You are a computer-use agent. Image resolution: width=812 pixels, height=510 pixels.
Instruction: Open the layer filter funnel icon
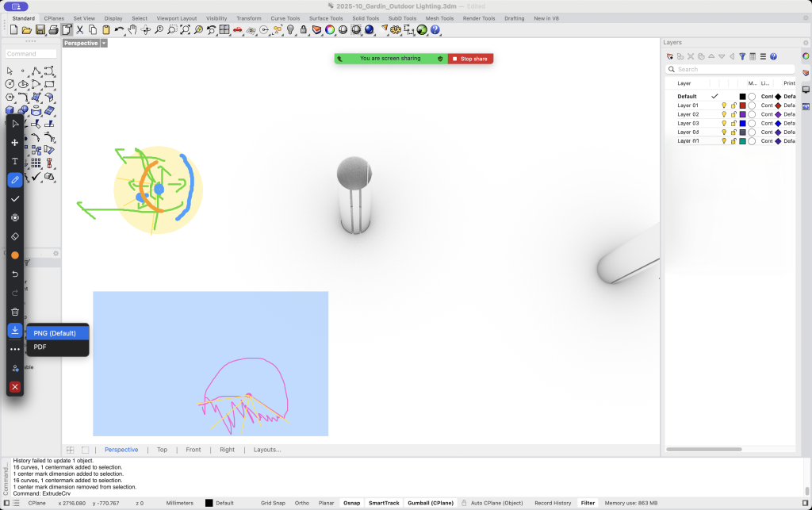click(x=742, y=57)
